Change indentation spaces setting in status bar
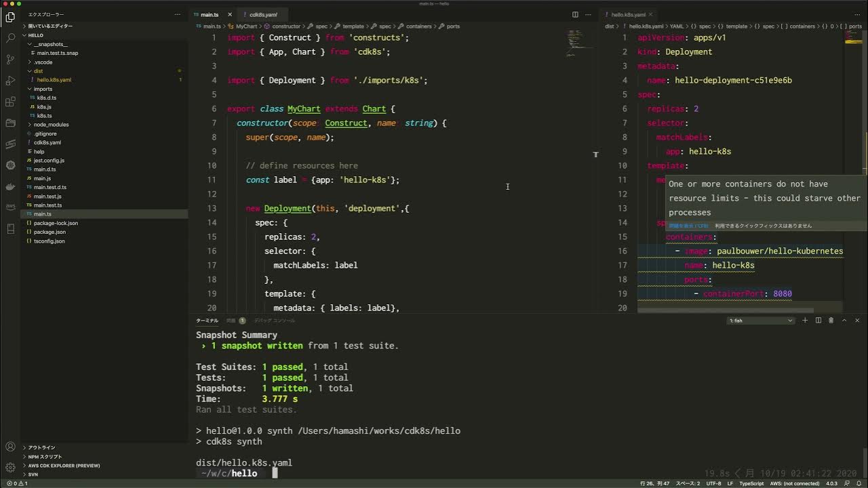The height and width of the screenshot is (488, 868). coord(687,484)
